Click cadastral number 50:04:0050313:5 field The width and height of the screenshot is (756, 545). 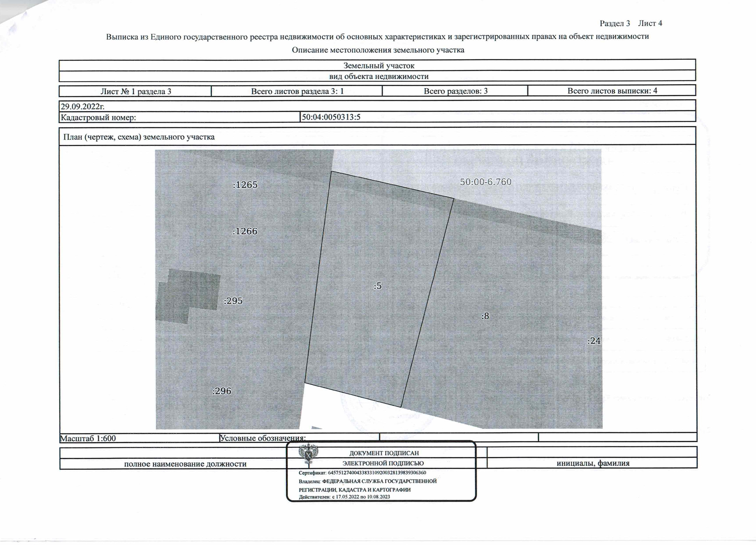coord(331,117)
